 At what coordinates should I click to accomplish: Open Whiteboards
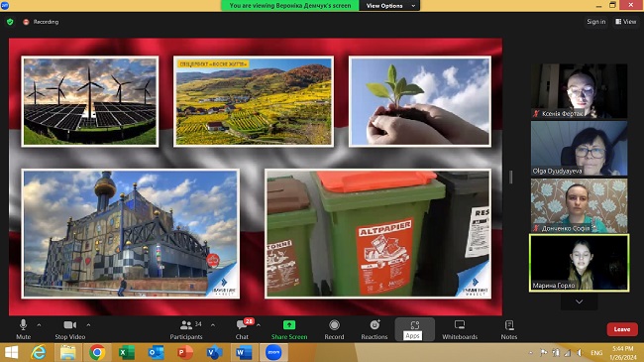(x=460, y=329)
